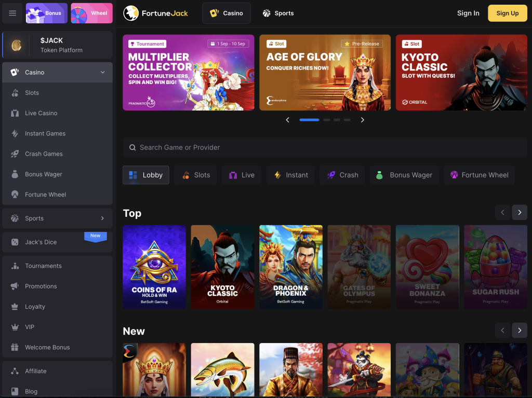The width and height of the screenshot is (532, 398).
Task: Click the Bonus Wager bag icon in sidebar
Action: tap(15, 174)
